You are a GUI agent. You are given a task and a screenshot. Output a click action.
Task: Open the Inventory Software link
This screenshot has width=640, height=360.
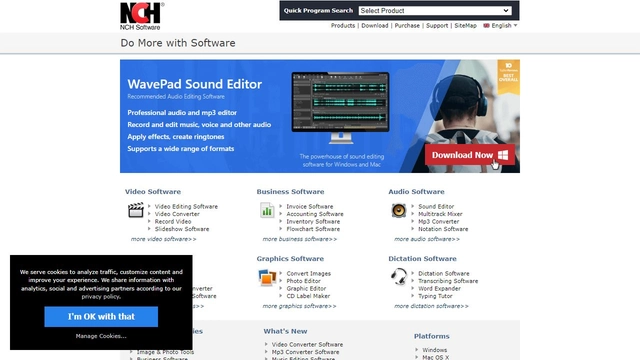pos(313,221)
